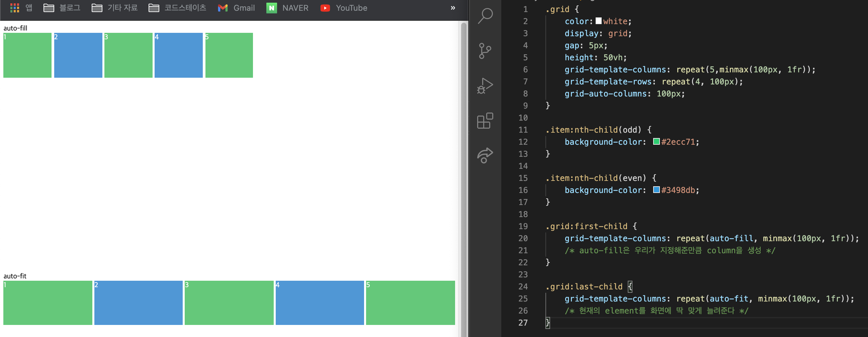868x337 pixels.
Task: Expand the hidden bookmarks chevron
Action: (453, 8)
